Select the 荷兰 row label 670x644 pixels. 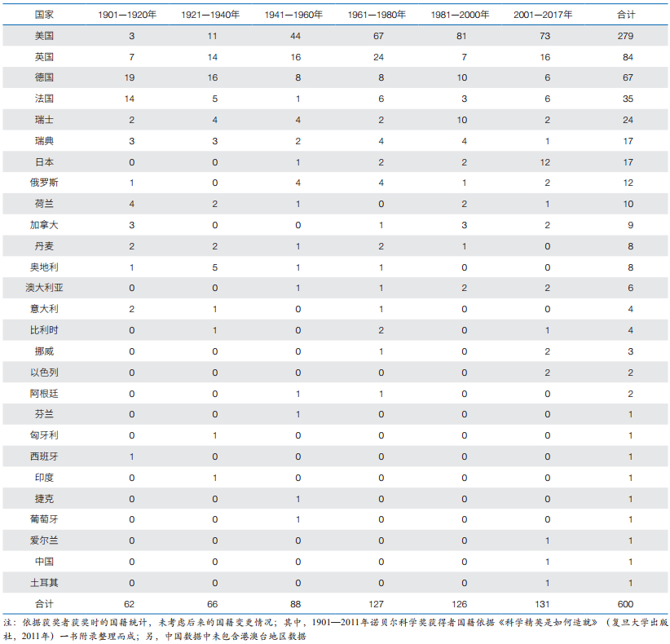click(44, 204)
